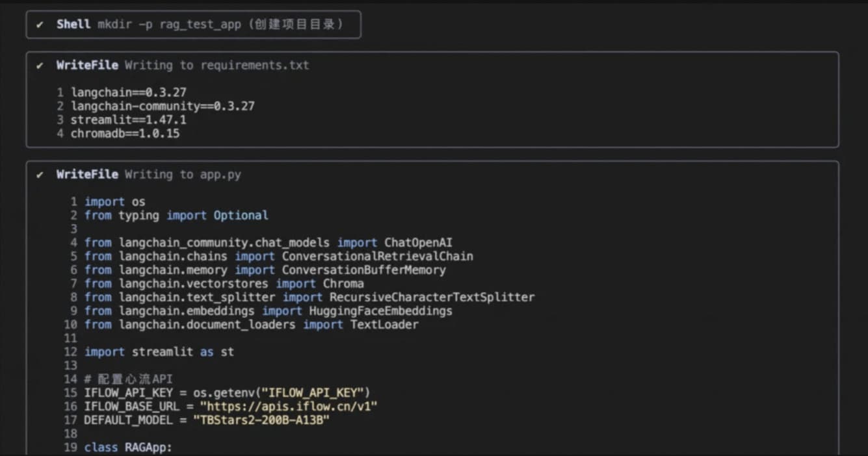
Task: Click the checkmark next to WriteFile requirements.txt
Action: pyautogui.click(x=40, y=66)
